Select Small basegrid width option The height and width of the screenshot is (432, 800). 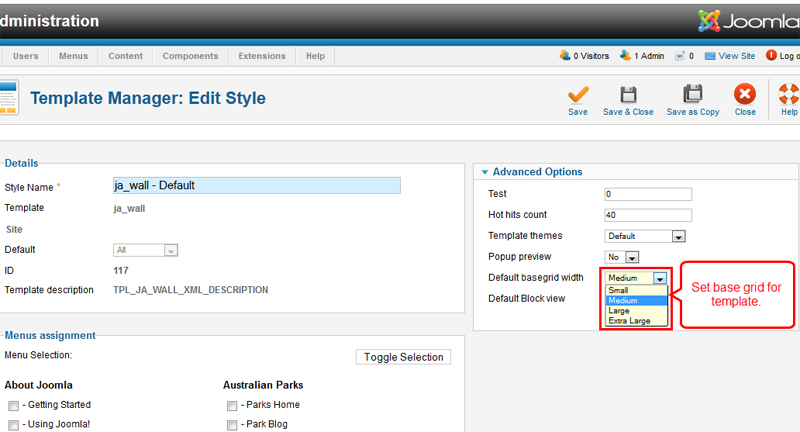(637, 290)
